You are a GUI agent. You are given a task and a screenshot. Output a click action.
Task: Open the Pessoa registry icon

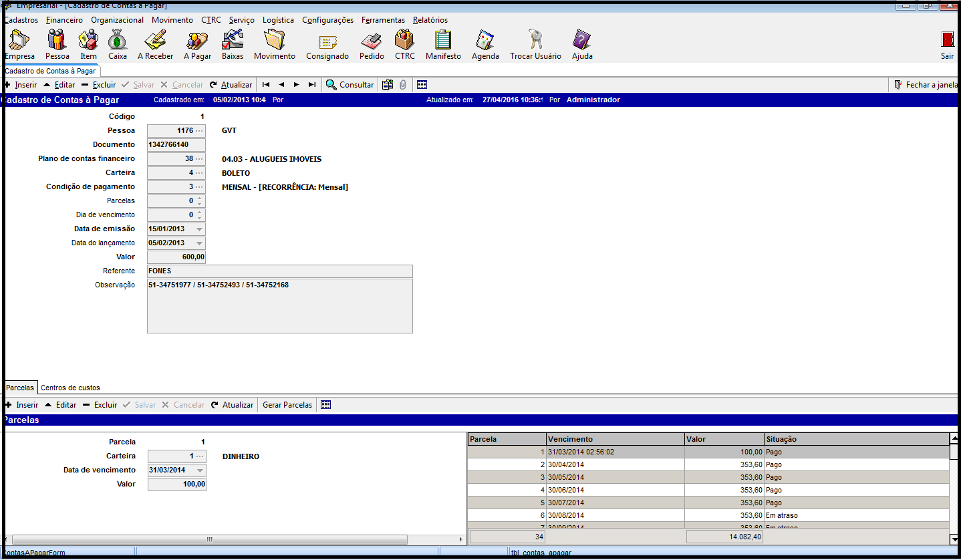pos(57,41)
